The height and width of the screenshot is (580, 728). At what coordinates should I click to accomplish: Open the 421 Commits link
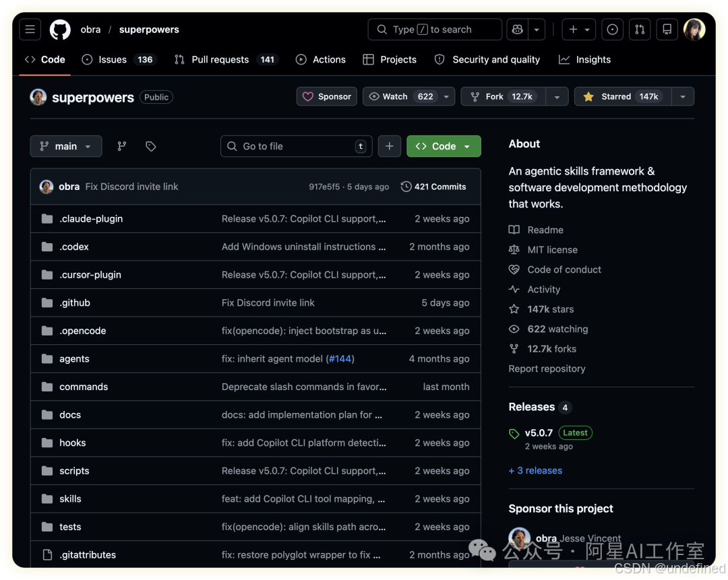[433, 187]
